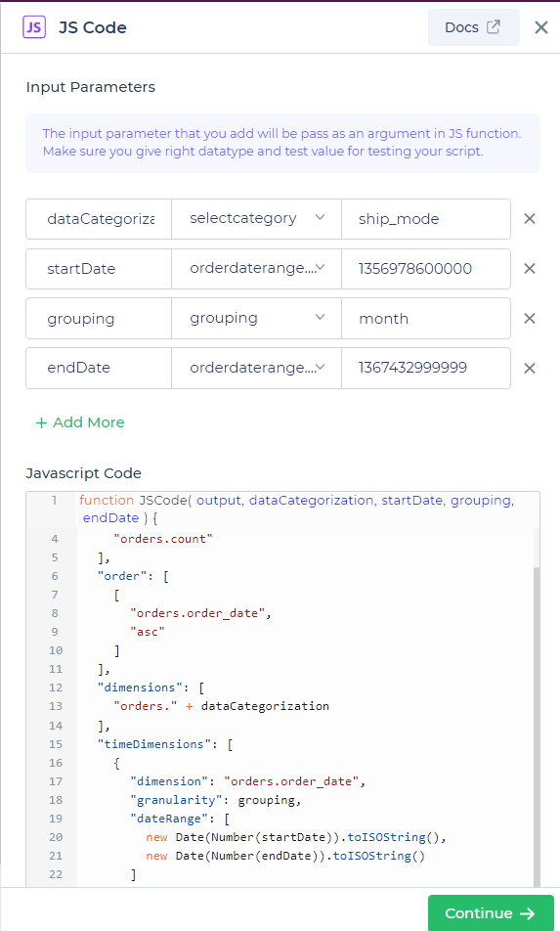
Task: Click the code editor vertical scrollbar
Action: pos(537,727)
